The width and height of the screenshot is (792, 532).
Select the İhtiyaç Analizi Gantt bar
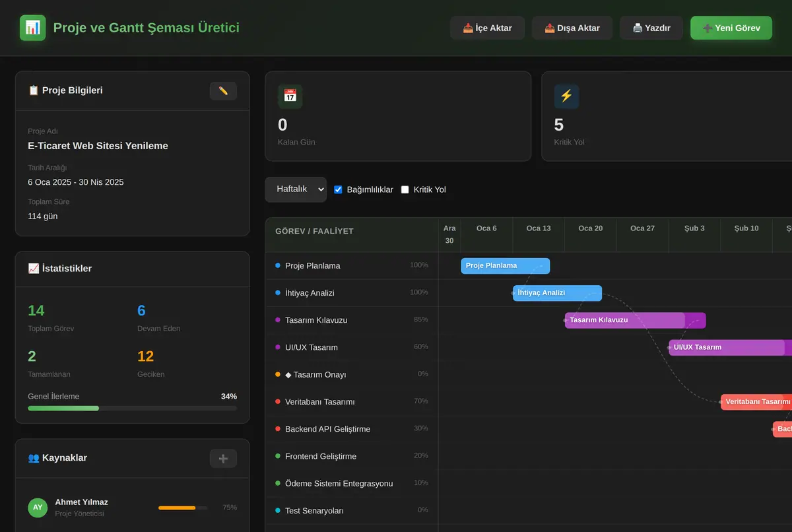[x=558, y=293]
